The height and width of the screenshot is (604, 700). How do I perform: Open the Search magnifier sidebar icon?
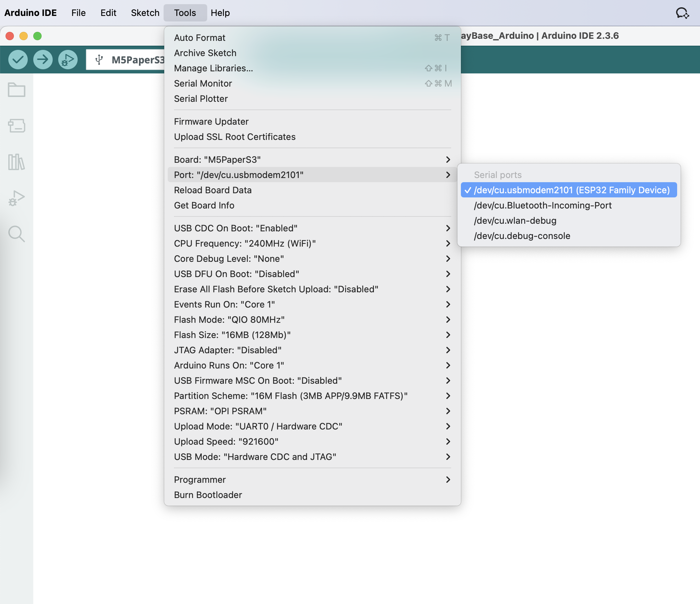(x=17, y=234)
